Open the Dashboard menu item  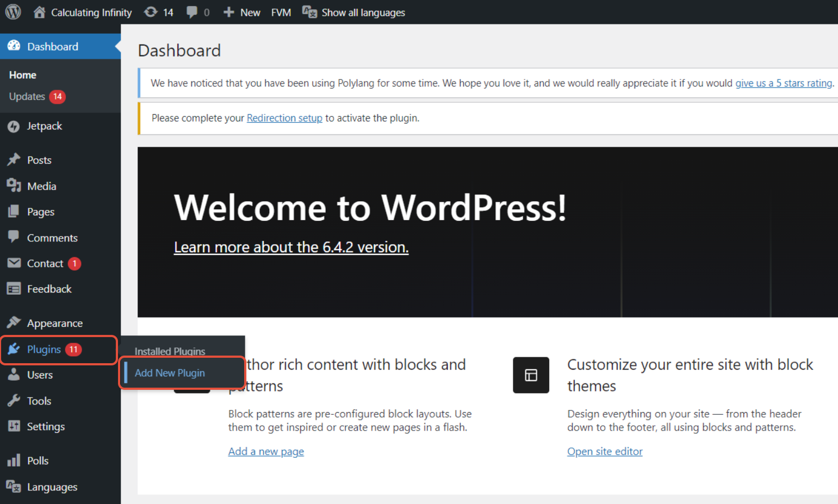60,46
